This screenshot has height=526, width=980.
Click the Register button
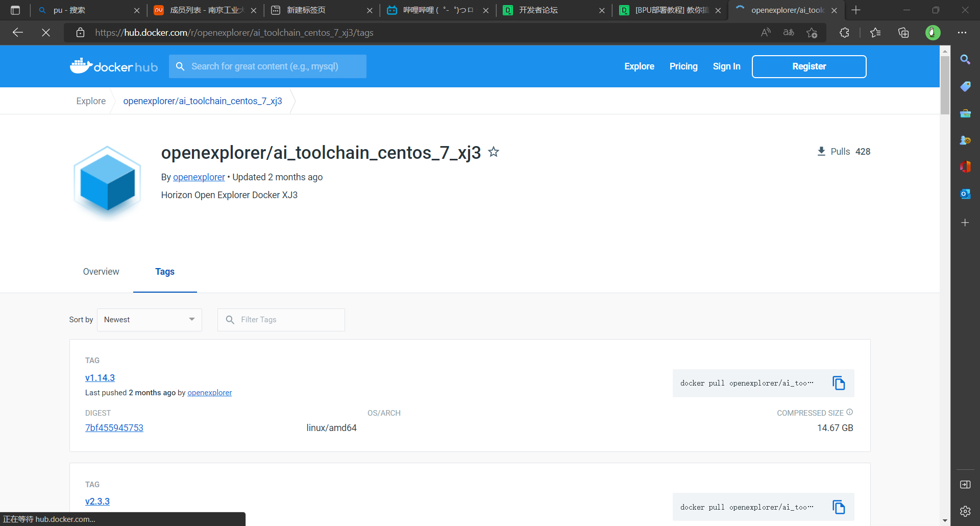[808, 66]
